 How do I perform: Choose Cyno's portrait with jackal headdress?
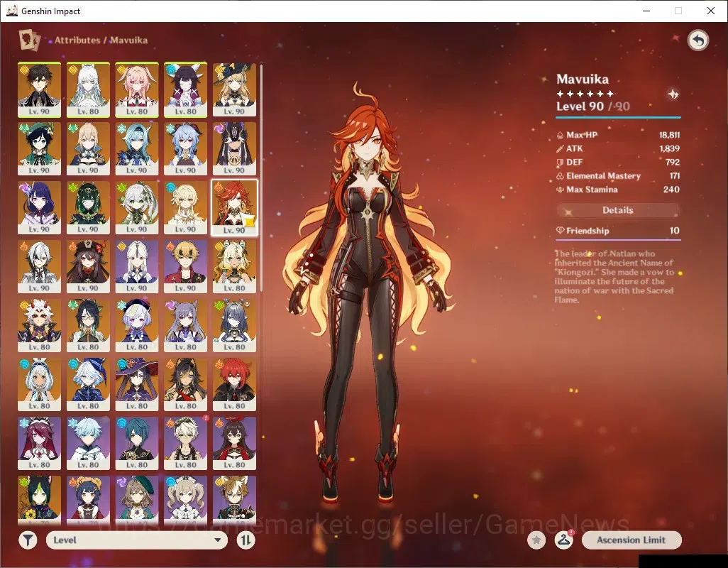pyautogui.click(x=234, y=148)
